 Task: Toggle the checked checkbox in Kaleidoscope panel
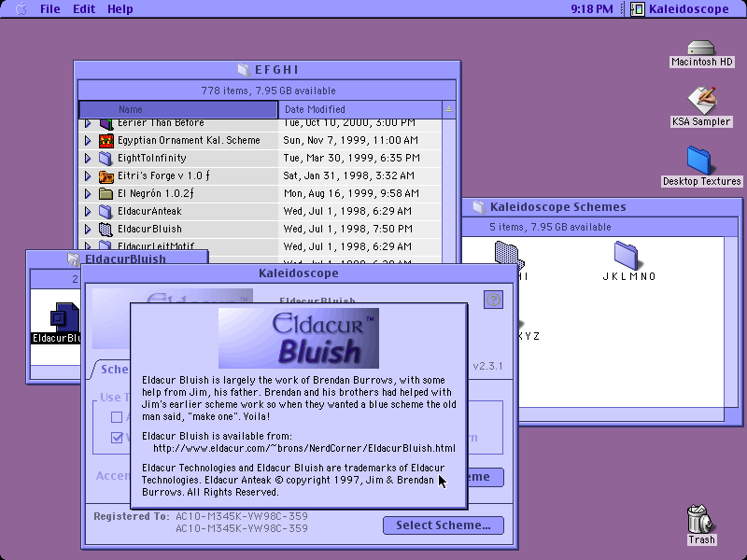pyautogui.click(x=117, y=437)
